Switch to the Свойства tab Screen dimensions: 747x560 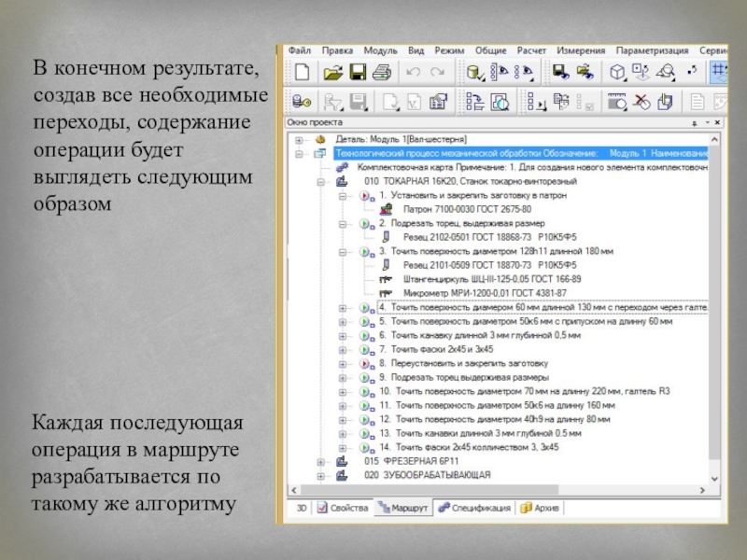tap(343, 509)
